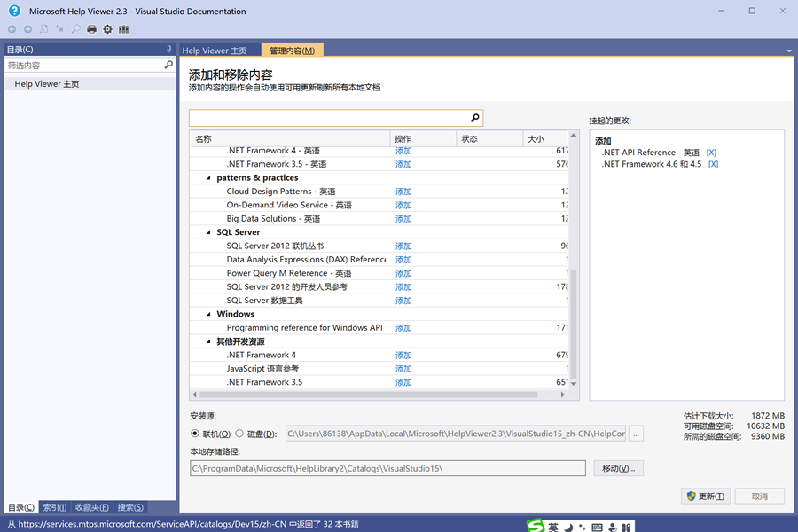Open the 搜索(S) bottom tab
Viewport: 798px width, 532px height.
pyautogui.click(x=130, y=507)
